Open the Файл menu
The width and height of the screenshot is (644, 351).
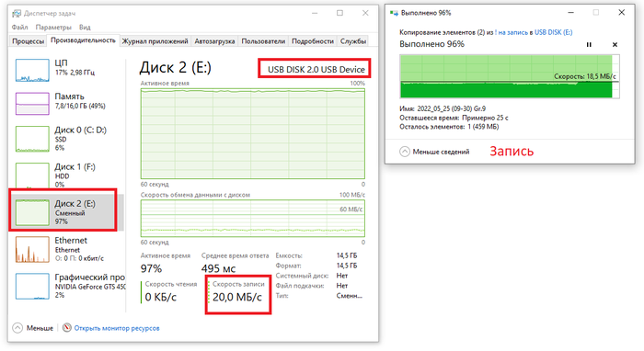[19, 27]
